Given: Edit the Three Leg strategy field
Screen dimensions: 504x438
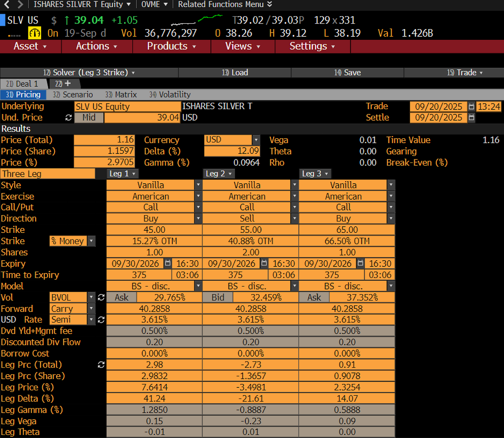Looking at the screenshot, I should pos(48,174).
